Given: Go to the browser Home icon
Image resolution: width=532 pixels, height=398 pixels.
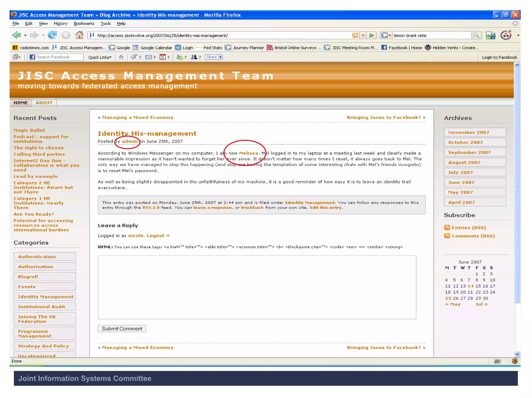Looking at the screenshot, I should point(79,35).
